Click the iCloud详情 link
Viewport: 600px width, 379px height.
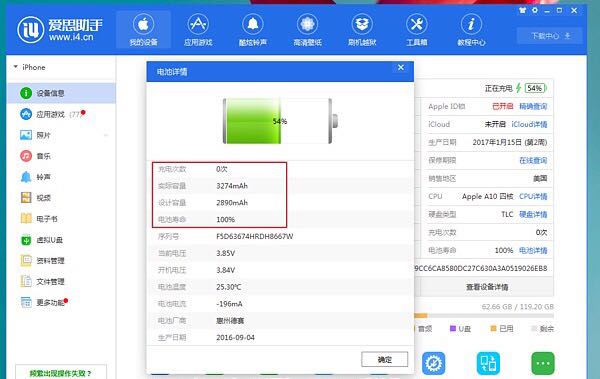click(x=529, y=124)
